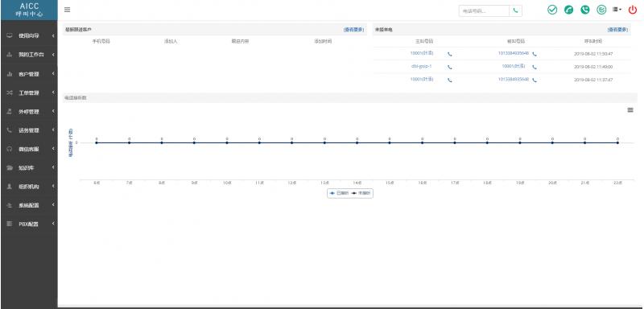Viewport: 644px width, 309px height.
Task: Expand the 我的工作台 menu chevron
Action: coord(53,55)
